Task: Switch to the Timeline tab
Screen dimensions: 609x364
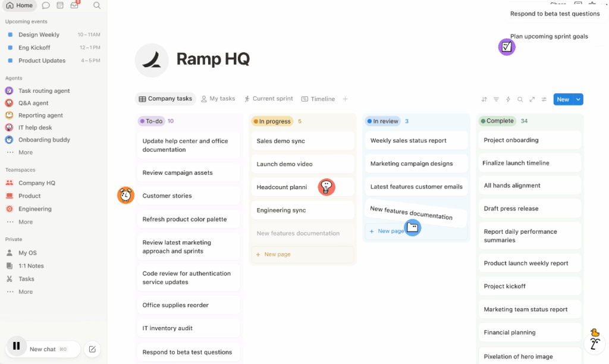Action: pyautogui.click(x=318, y=99)
